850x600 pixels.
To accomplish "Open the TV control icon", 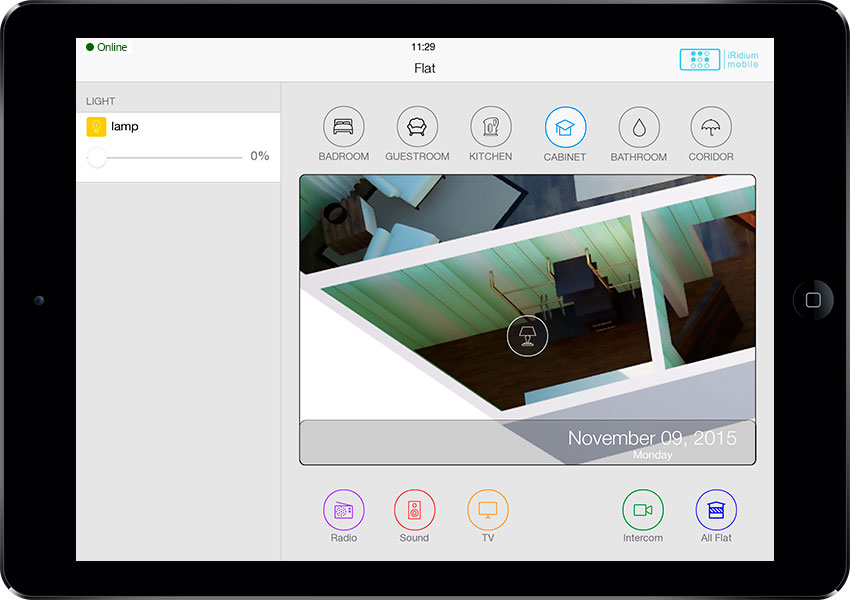I will pos(488,509).
